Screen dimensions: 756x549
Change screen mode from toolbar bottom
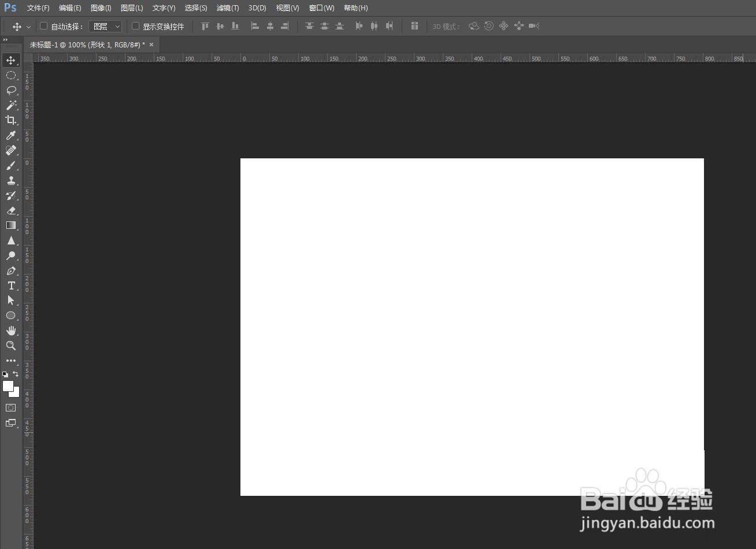tap(11, 423)
